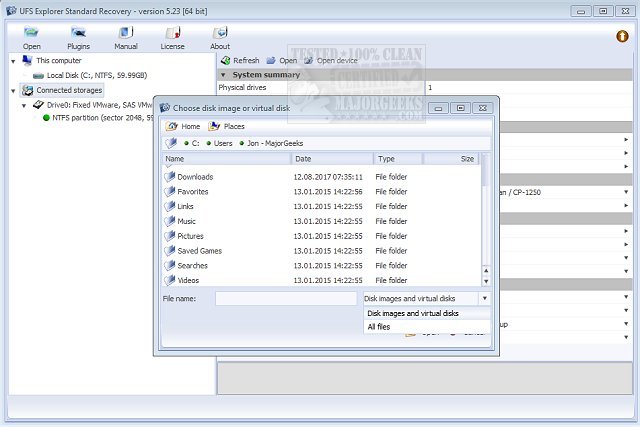Screen dimensions: 640x427
Task: Open the Plugins toolbar icon
Action: [x=78, y=38]
